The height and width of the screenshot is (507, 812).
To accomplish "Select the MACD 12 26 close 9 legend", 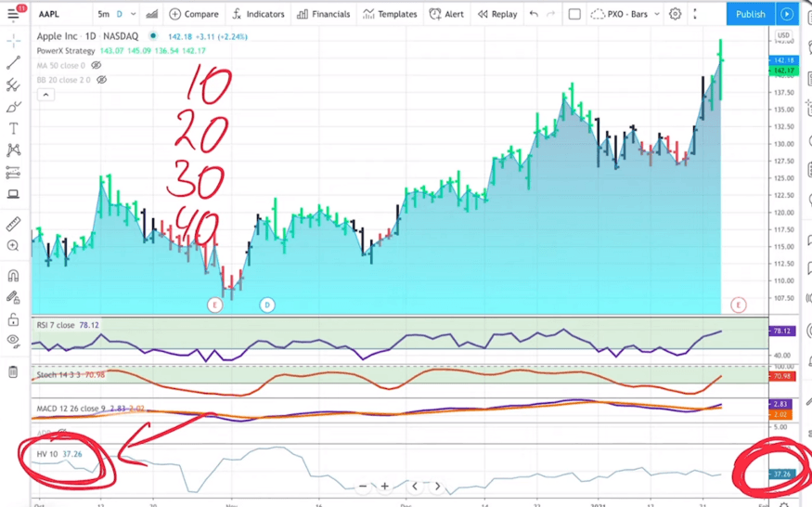I will point(71,409).
